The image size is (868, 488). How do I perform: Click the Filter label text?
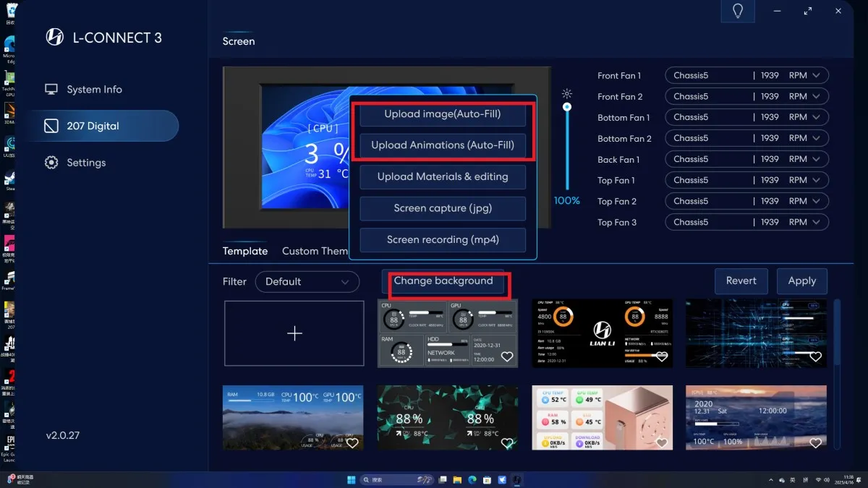point(234,281)
